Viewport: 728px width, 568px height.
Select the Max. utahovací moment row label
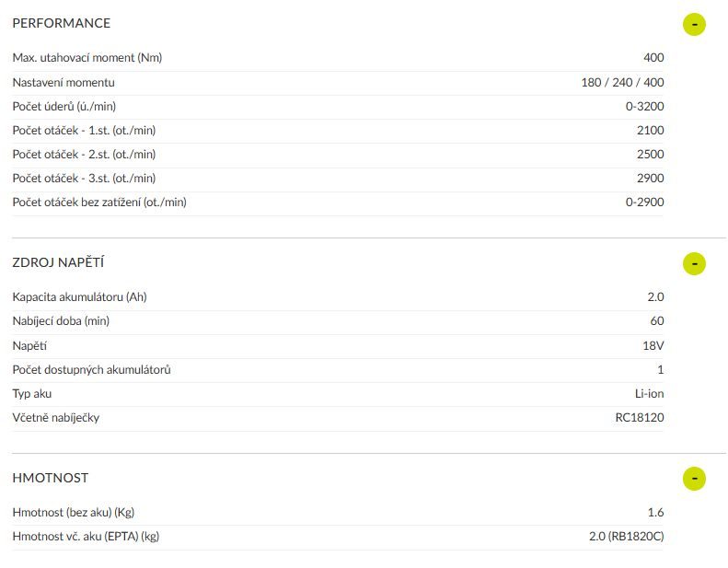[x=87, y=58]
